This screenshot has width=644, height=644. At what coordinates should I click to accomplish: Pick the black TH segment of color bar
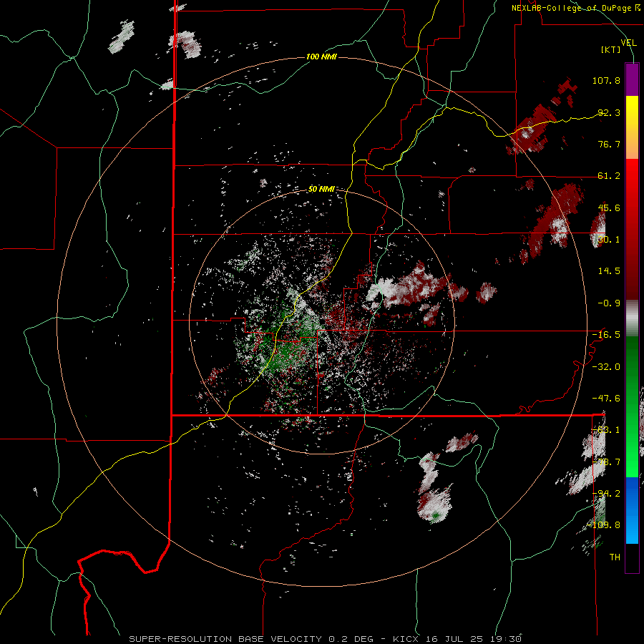click(632, 557)
